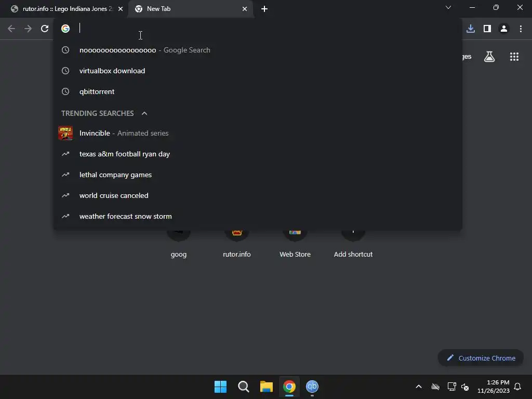Close the New Tab tab

click(x=245, y=9)
